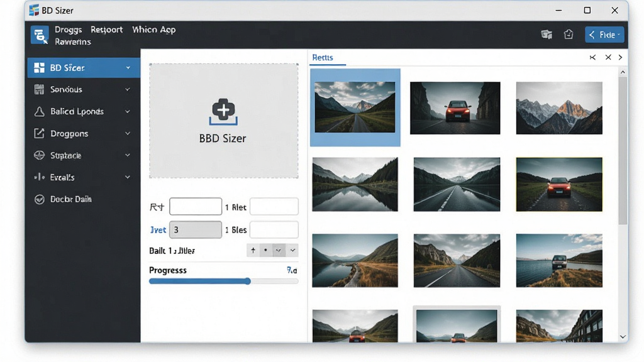The height and width of the screenshot is (362, 644).
Task: Click the export icon next to Fide
Action: click(x=569, y=35)
